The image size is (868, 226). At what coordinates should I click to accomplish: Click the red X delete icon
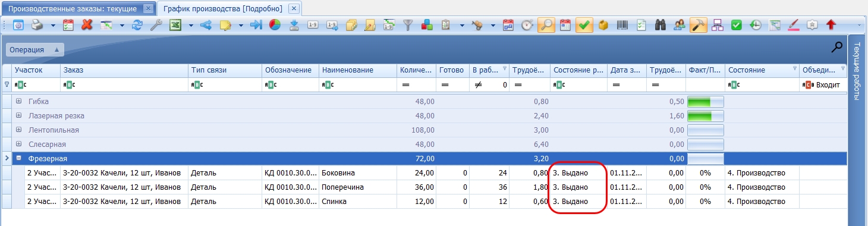point(87,25)
